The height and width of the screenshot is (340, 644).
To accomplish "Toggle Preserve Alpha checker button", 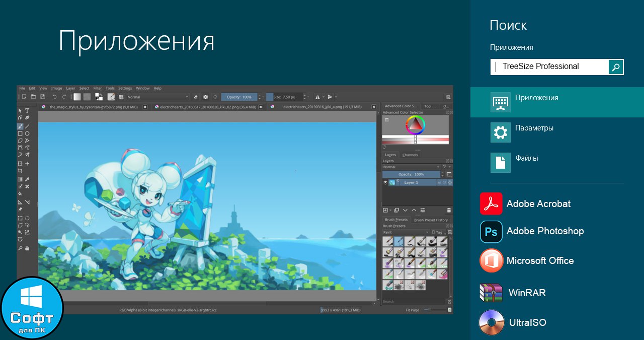I will pos(206,97).
